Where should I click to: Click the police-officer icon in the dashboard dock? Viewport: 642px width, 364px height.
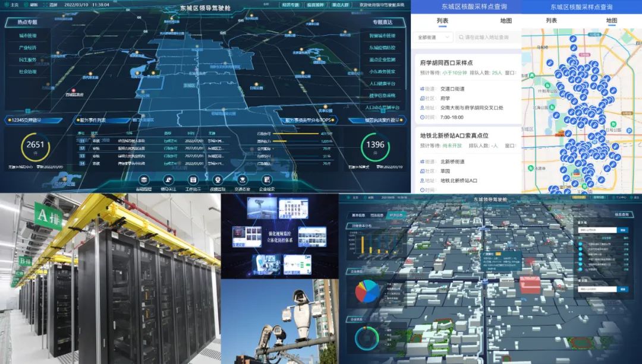pyautogui.click(x=242, y=180)
